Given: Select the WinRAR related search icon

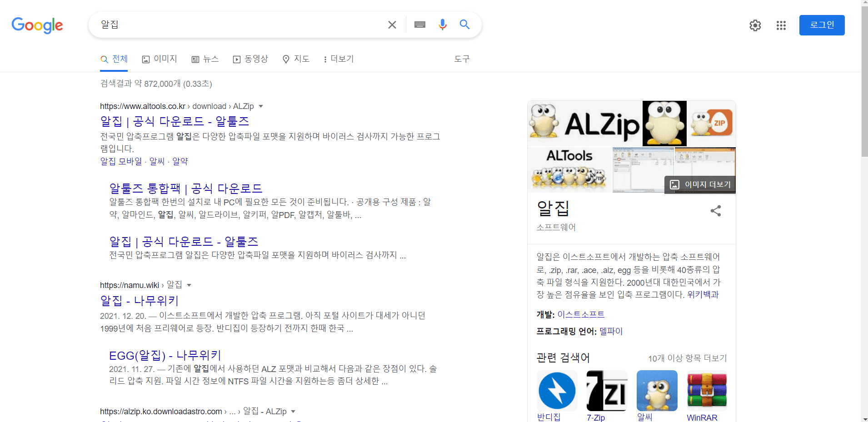Looking at the screenshot, I should coord(707,390).
